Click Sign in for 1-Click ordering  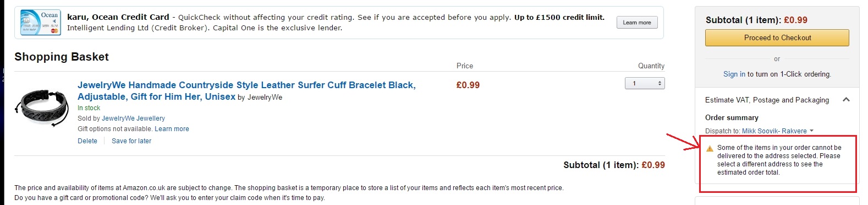734,74
